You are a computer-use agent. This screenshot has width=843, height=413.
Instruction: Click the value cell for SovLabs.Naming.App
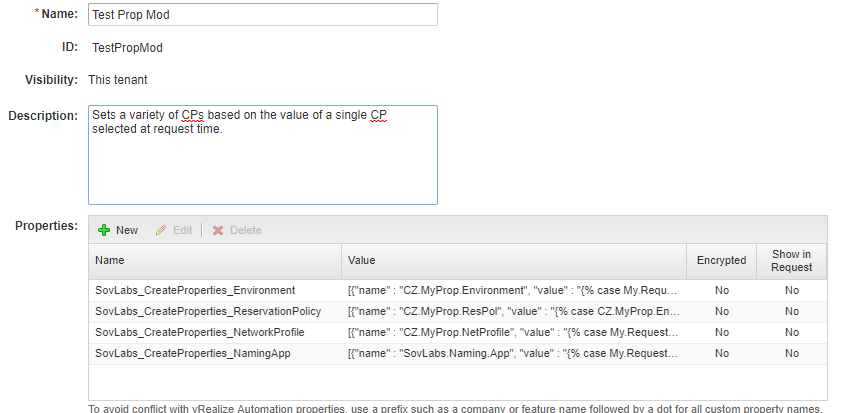point(512,353)
